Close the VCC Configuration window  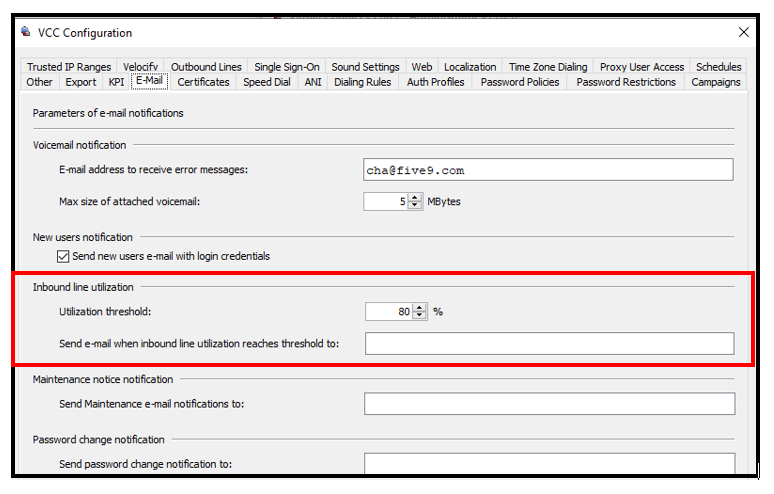tap(743, 33)
